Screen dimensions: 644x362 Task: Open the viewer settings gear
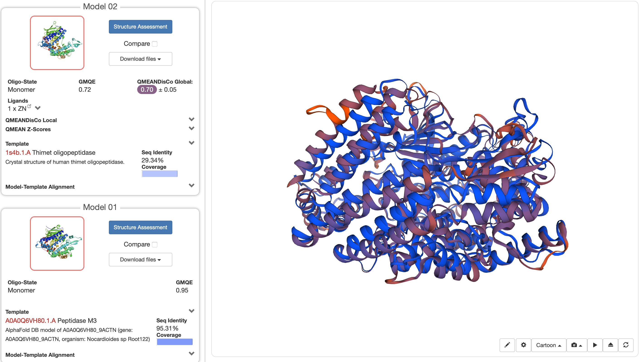(523, 345)
